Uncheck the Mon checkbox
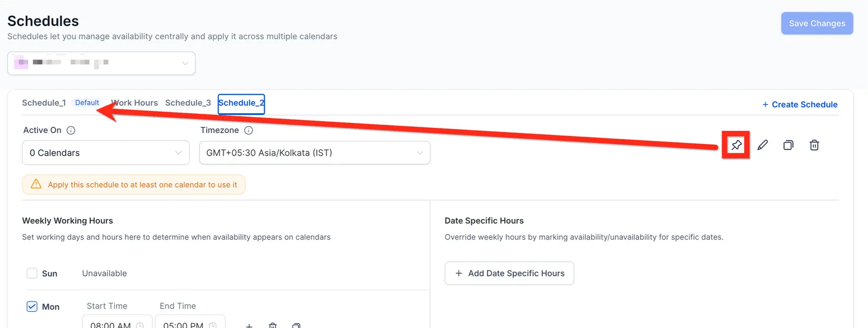The height and width of the screenshot is (328, 868). (32, 306)
